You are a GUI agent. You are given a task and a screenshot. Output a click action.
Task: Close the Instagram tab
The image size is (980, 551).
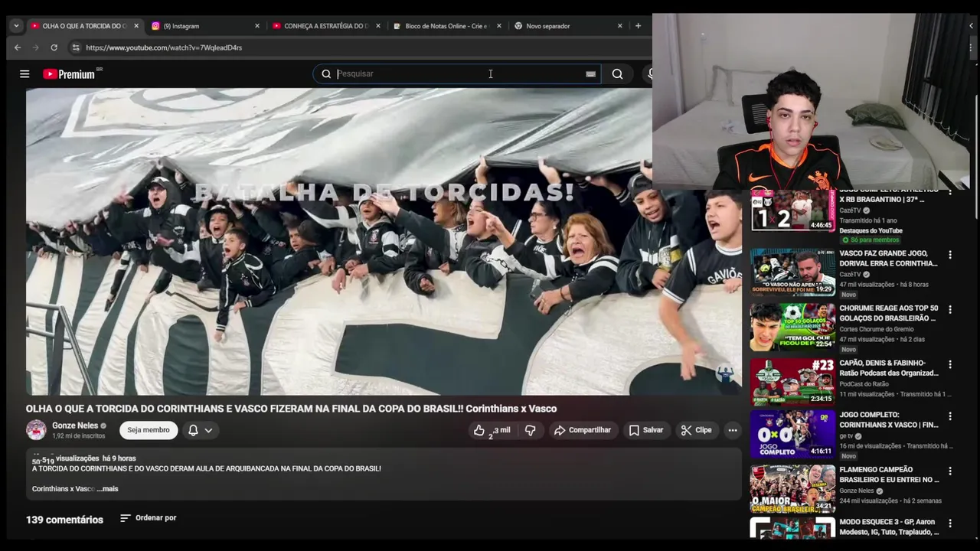257,26
